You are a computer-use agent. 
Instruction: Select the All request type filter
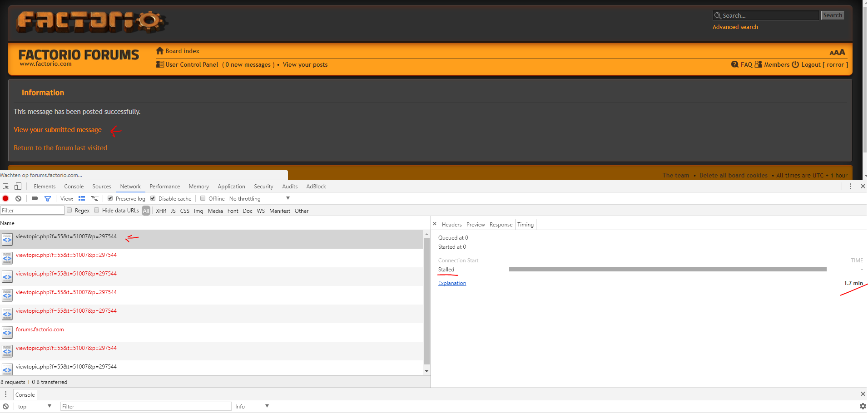[x=146, y=211]
